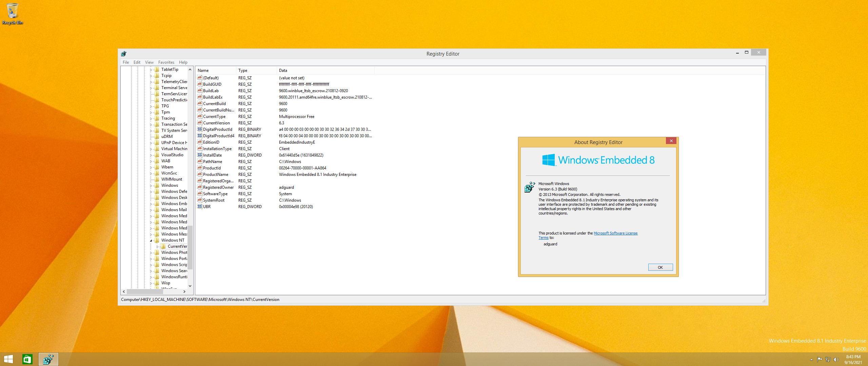The height and width of the screenshot is (366, 868).
Task: Expand the WAB tree node
Action: [151, 161]
